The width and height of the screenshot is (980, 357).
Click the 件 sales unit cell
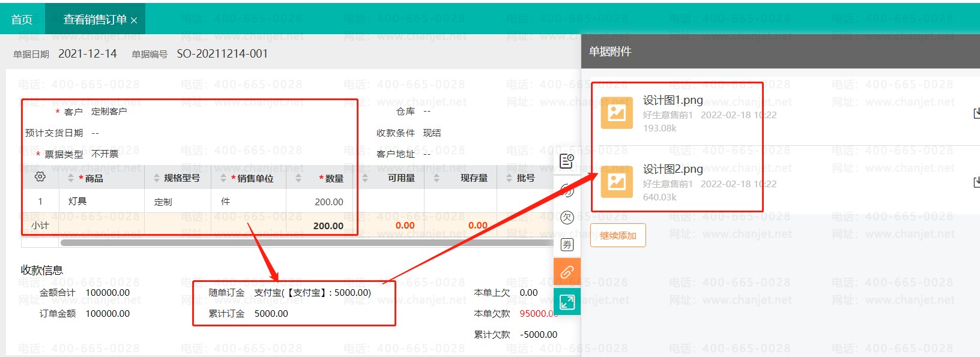pyautogui.click(x=225, y=201)
